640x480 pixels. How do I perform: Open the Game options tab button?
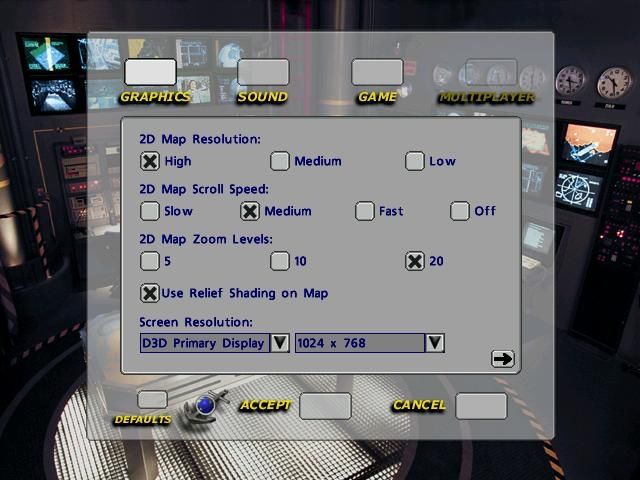point(377,72)
